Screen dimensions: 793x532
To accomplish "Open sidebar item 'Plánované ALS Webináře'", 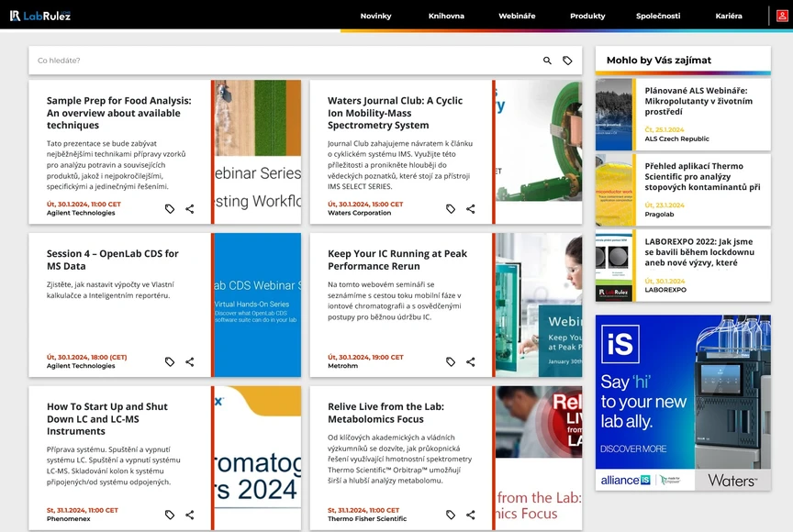I will pos(698,101).
